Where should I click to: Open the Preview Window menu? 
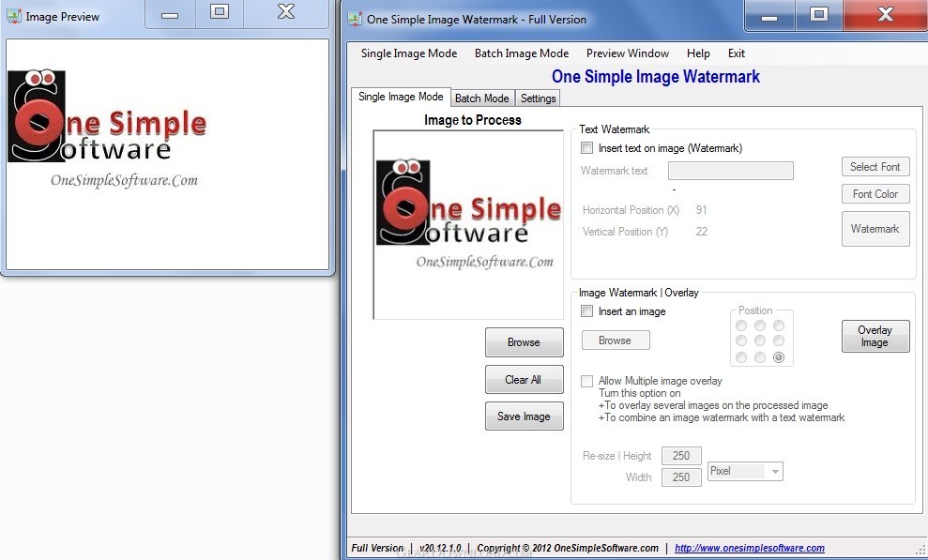point(628,53)
